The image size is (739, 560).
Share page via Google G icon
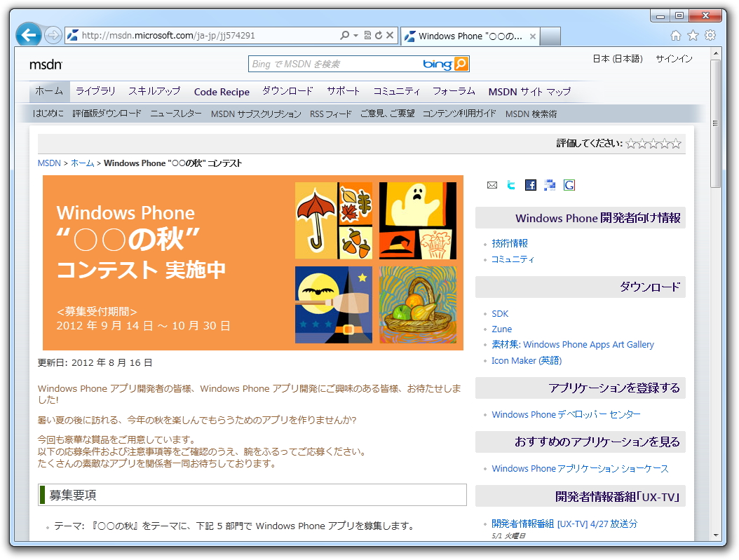pyautogui.click(x=569, y=185)
